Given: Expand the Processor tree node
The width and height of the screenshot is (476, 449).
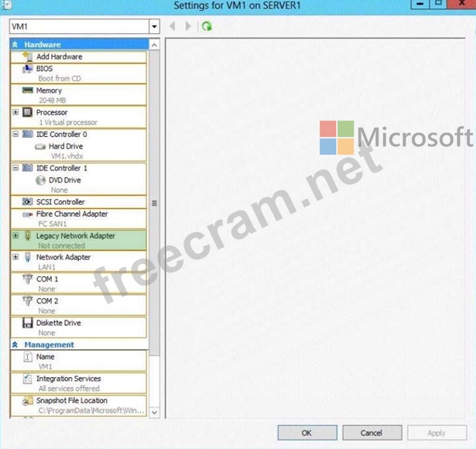Looking at the screenshot, I should [15, 112].
